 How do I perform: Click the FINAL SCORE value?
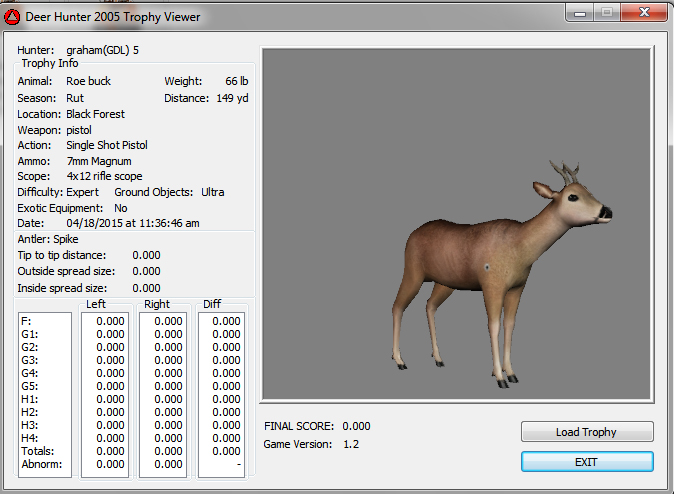tap(356, 426)
